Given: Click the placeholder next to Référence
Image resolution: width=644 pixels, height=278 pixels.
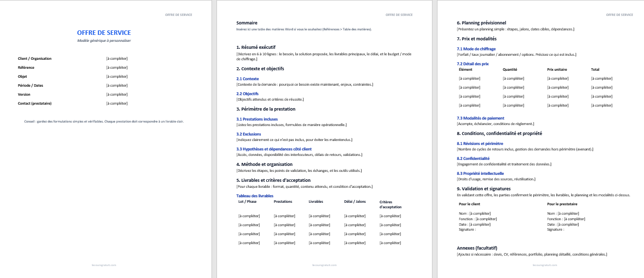Looking at the screenshot, I should 117,68.
